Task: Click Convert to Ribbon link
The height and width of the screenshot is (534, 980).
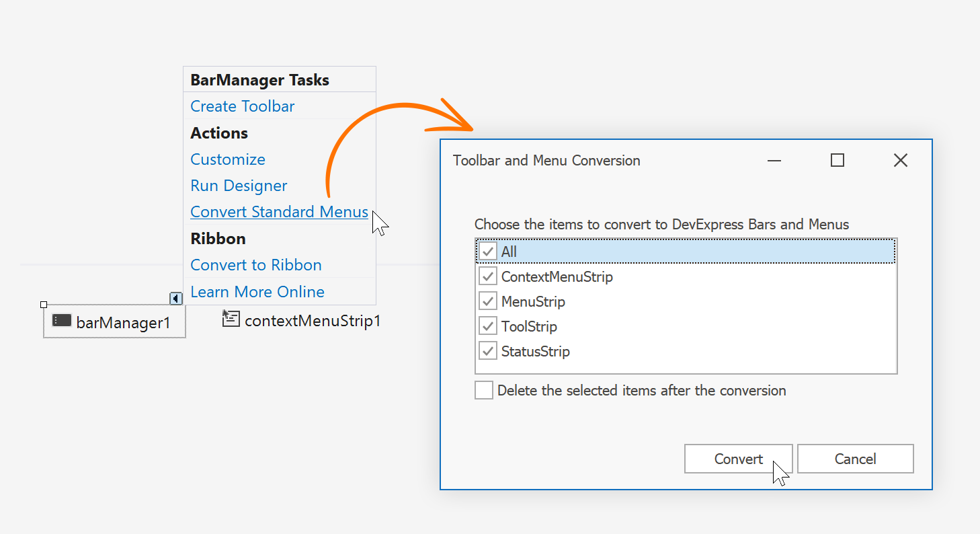Action: click(x=256, y=265)
